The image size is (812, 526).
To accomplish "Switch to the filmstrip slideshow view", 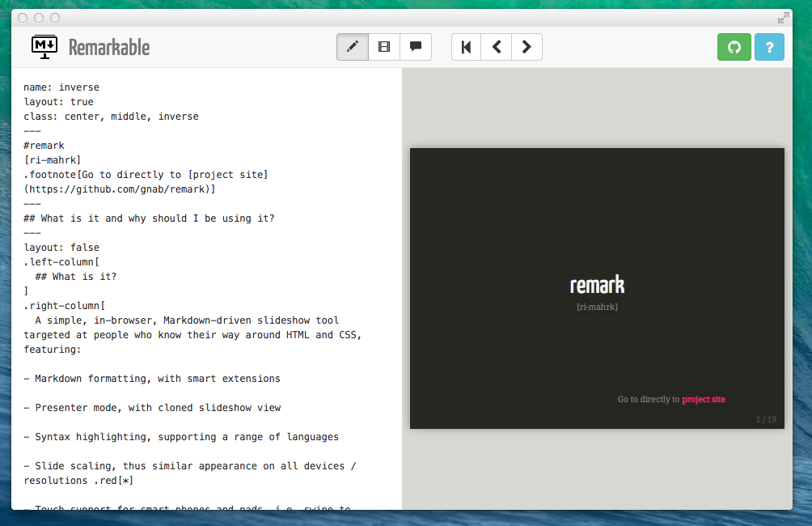I will coord(384,47).
